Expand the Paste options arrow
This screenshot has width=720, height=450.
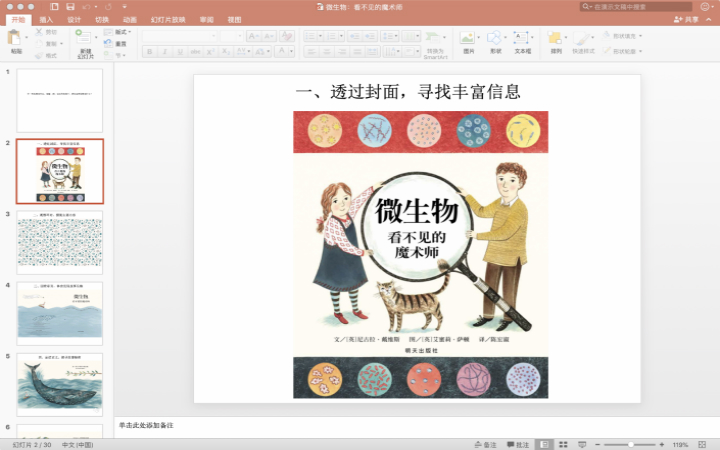26,37
